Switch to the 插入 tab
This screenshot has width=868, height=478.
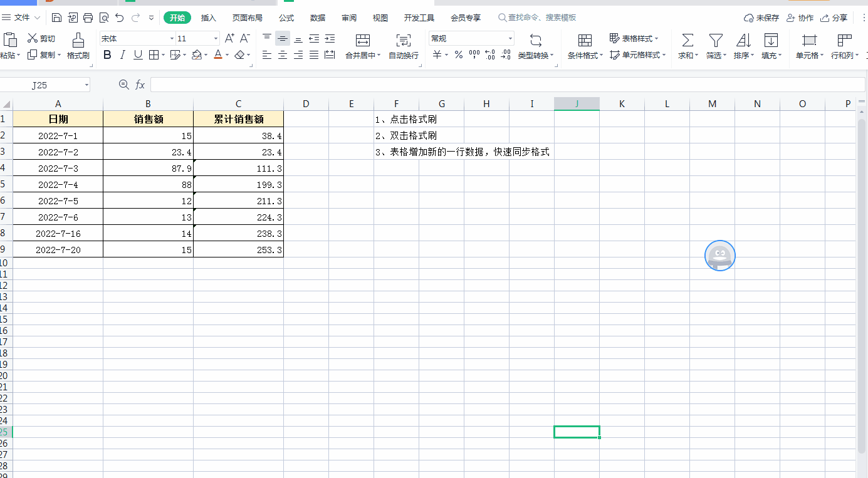pyautogui.click(x=209, y=18)
